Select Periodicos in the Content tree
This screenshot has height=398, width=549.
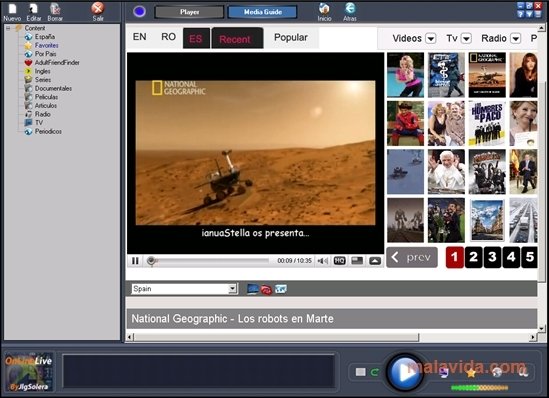tap(48, 132)
